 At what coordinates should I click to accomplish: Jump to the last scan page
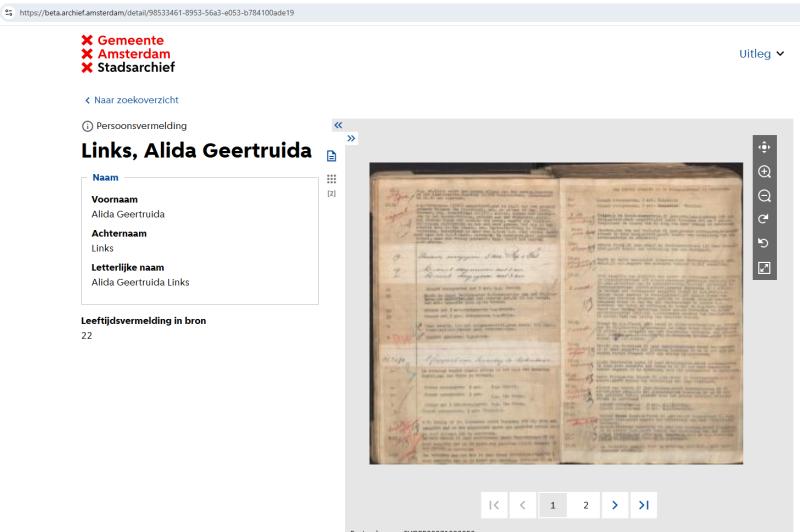(644, 505)
